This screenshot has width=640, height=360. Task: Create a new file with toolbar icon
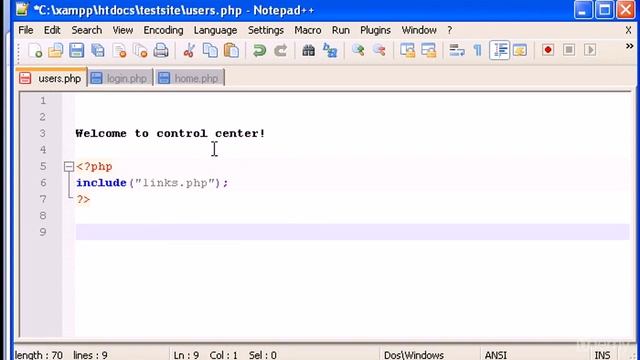[x=35, y=51]
